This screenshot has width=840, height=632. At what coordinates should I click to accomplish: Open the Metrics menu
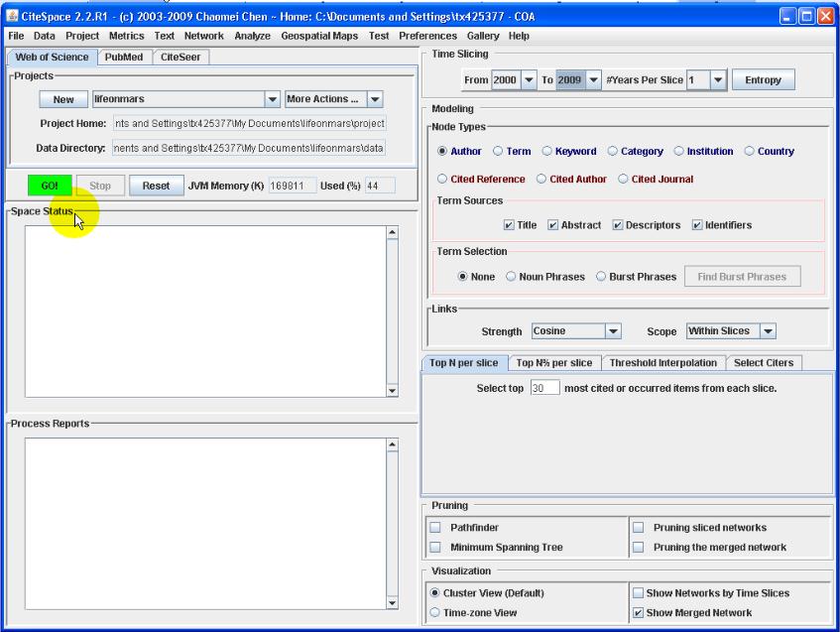[126, 36]
